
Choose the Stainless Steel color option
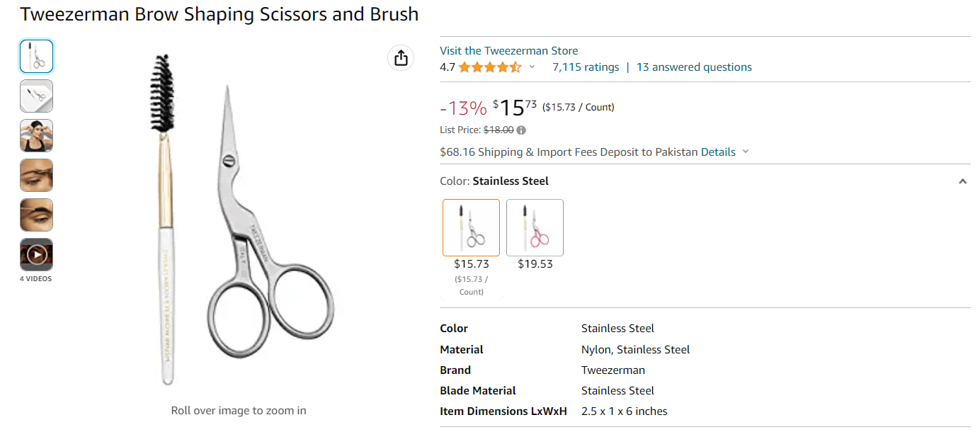pyautogui.click(x=471, y=227)
